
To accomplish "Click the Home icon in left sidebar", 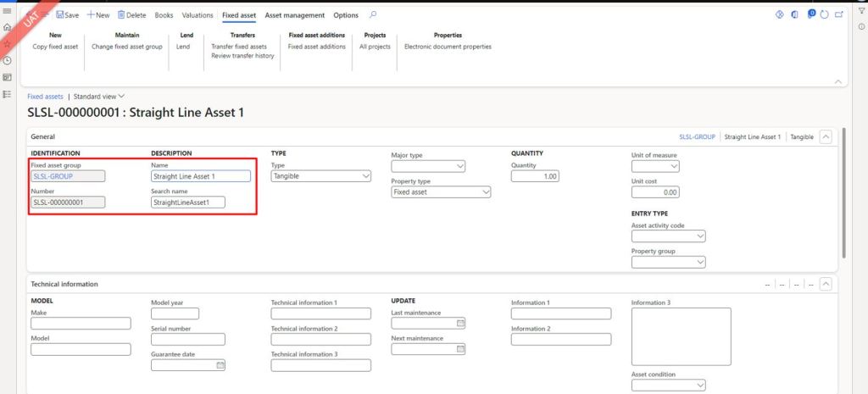I will point(8,27).
